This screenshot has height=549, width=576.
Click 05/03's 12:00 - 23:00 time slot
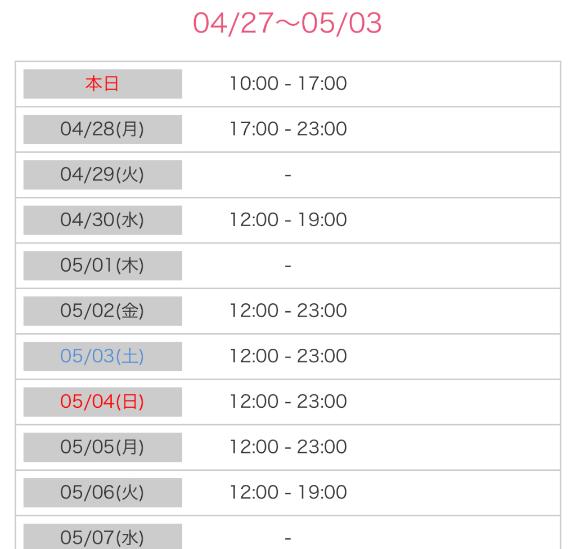tap(288, 356)
